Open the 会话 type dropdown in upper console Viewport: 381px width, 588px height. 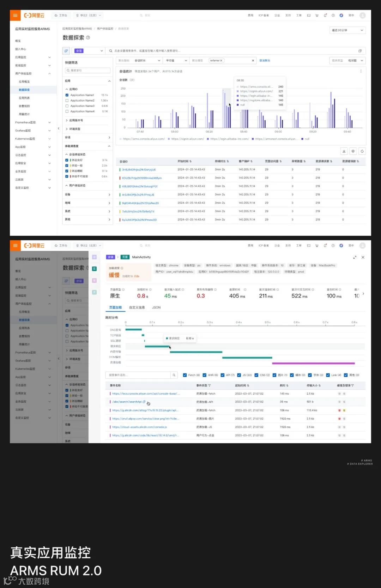pyautogui.click(x=89, y=51)
